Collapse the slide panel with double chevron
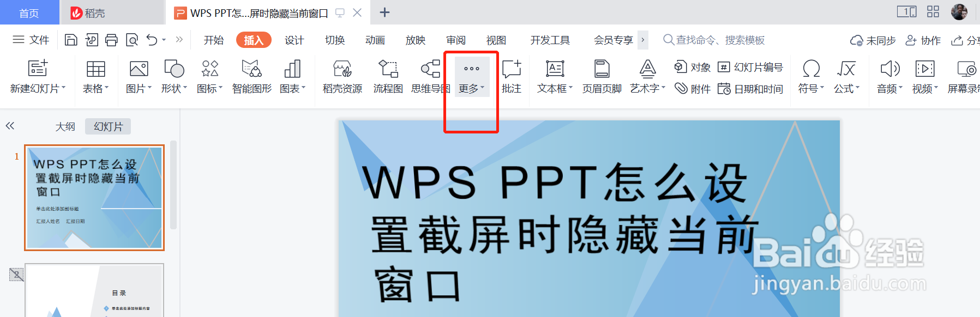 (10, 126)
